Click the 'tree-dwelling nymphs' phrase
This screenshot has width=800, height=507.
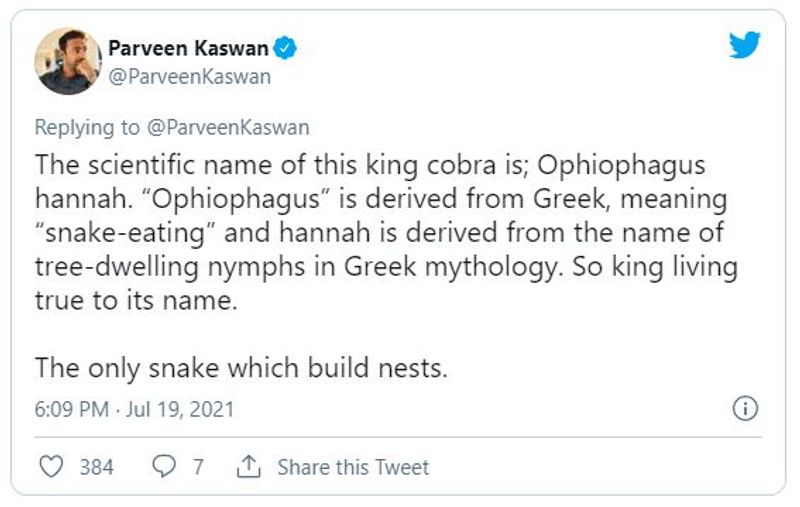coord(170,267)
